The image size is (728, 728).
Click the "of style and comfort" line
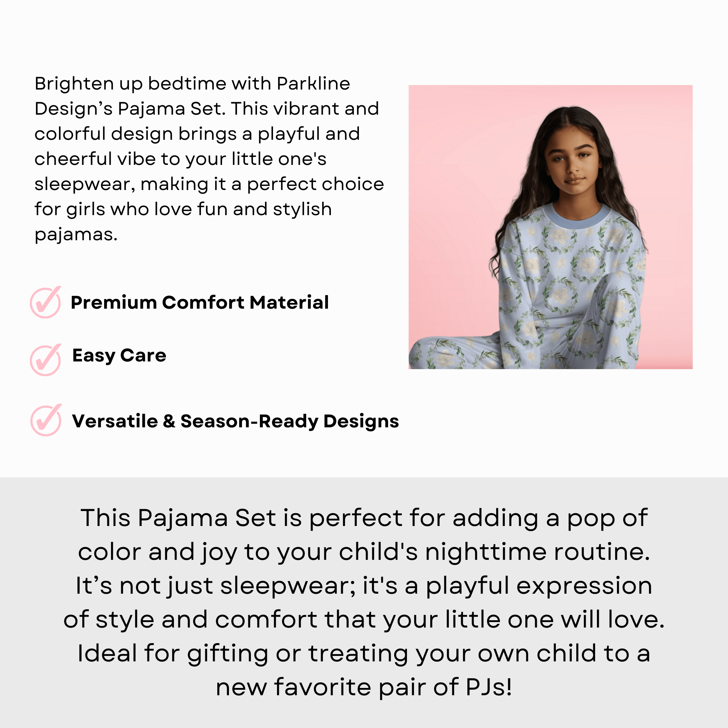[364, 620]
